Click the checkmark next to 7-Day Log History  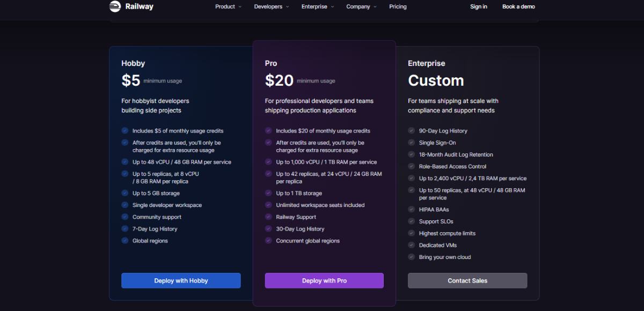[x=125, y=229]
